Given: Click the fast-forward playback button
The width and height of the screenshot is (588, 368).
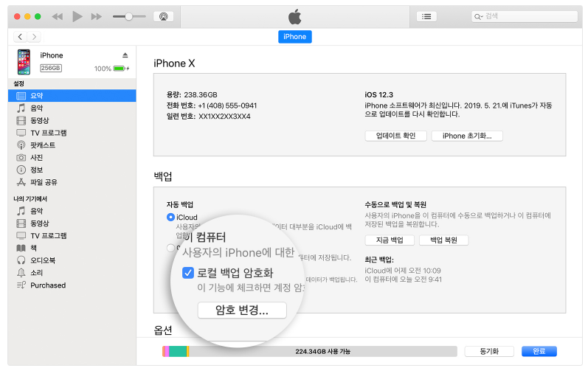Looking at the screenshot, I should click(x=97, y=16).
